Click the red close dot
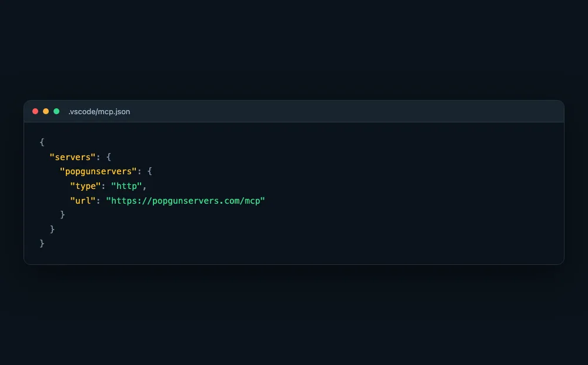 pos(35,111)
